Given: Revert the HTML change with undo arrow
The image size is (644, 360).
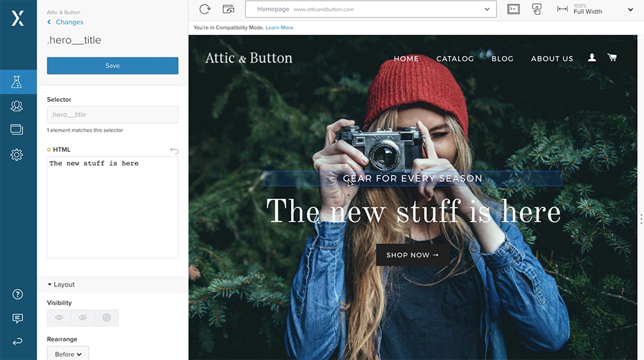Looking at the screenshot, I should coord(174,151).
